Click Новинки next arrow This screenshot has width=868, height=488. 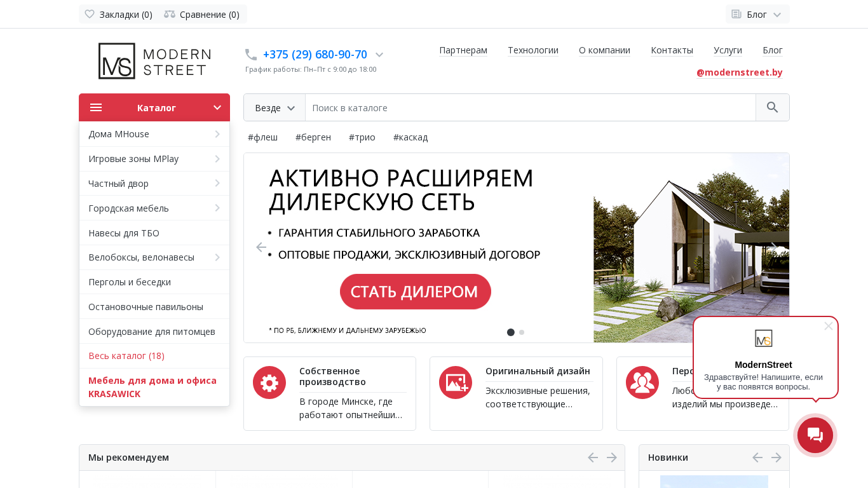coord(776,457)
